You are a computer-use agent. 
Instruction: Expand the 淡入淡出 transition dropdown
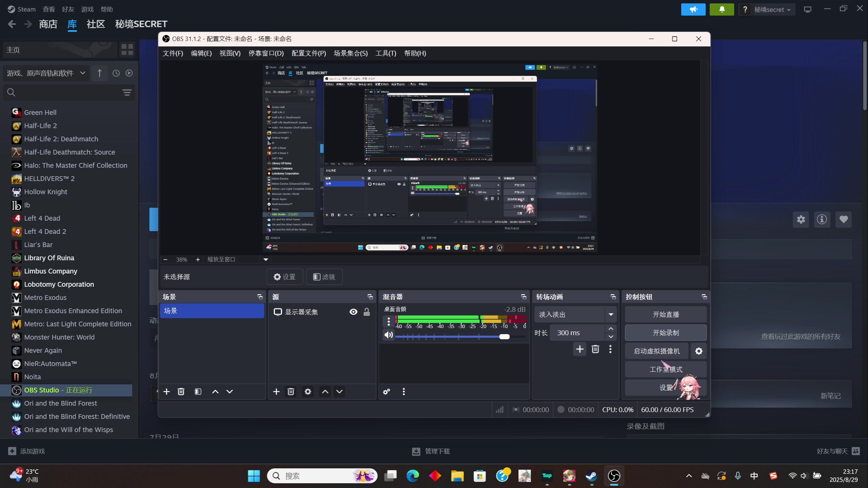pyautogui.click(x=611, y=314)
